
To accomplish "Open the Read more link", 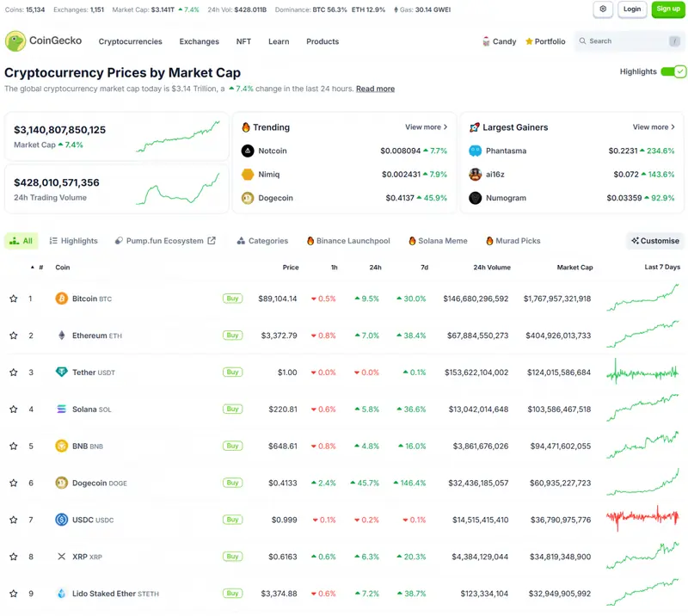I will (x=375, y=89).
